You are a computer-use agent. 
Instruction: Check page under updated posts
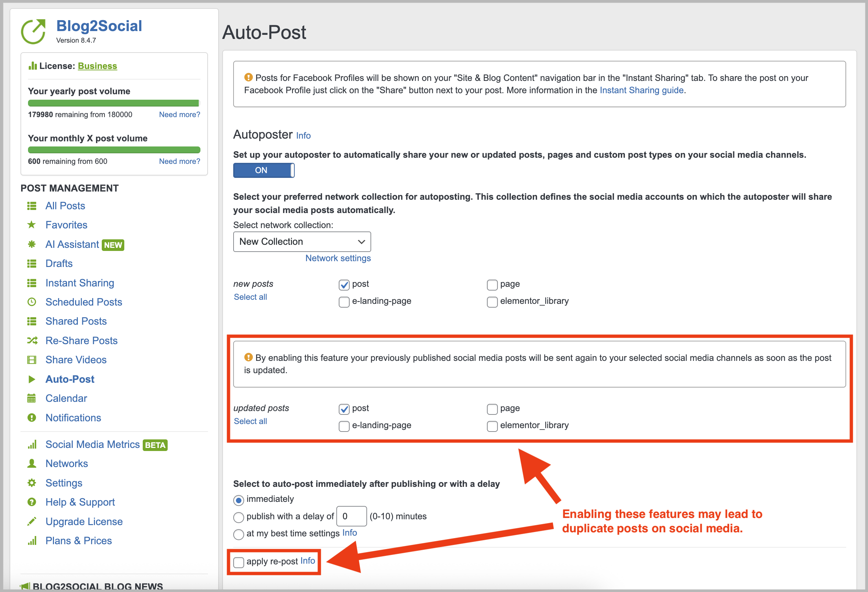click(492, 409)
